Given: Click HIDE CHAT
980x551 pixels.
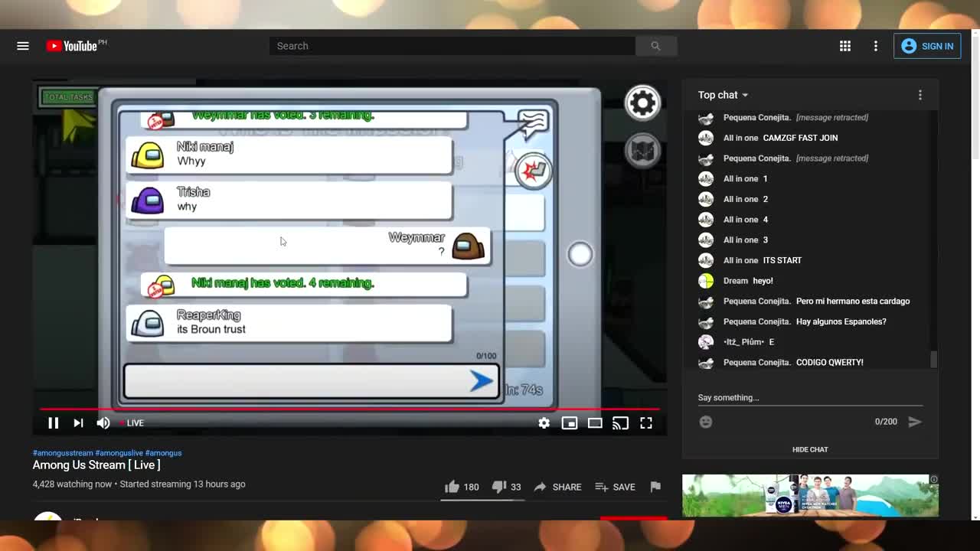Looking at the screenshot, I should [x=810, y=449].
